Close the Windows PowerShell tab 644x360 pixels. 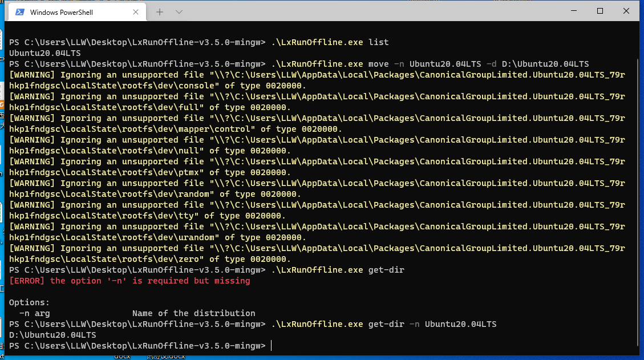point(136,13)
